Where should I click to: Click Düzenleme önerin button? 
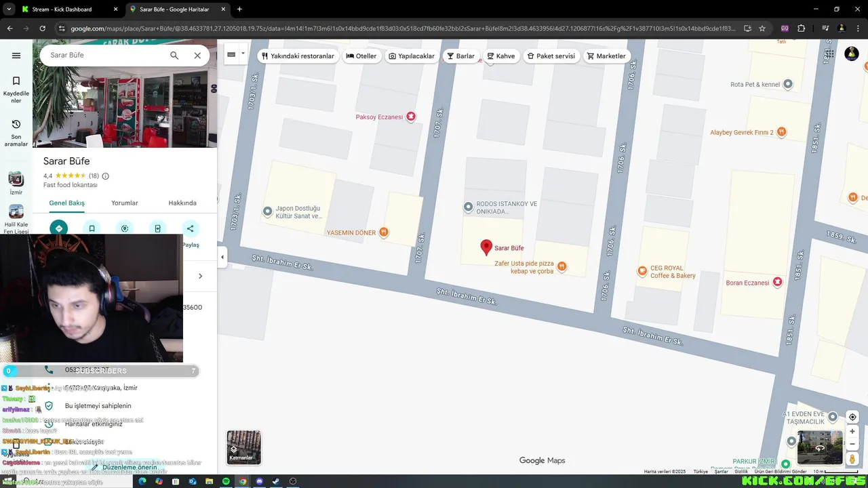pos(125,467)
